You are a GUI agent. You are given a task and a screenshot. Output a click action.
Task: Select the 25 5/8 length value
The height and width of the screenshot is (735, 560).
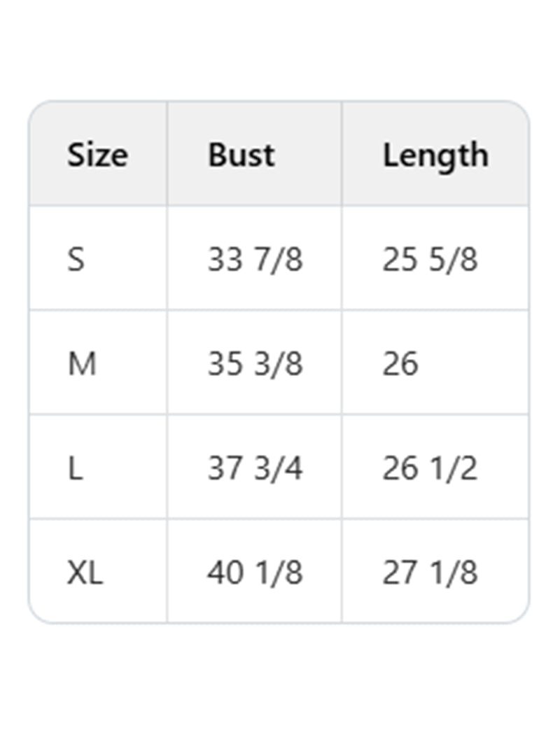(x=430, y=260)
